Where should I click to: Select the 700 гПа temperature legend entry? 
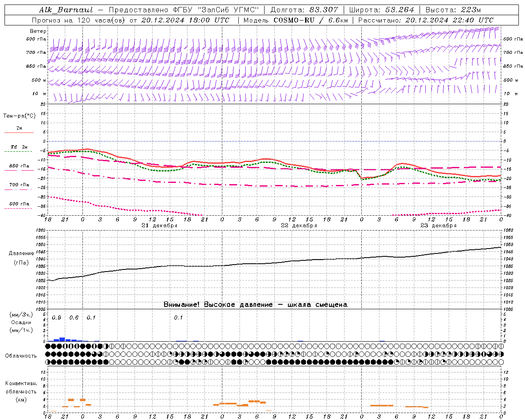tap(19, 185)
